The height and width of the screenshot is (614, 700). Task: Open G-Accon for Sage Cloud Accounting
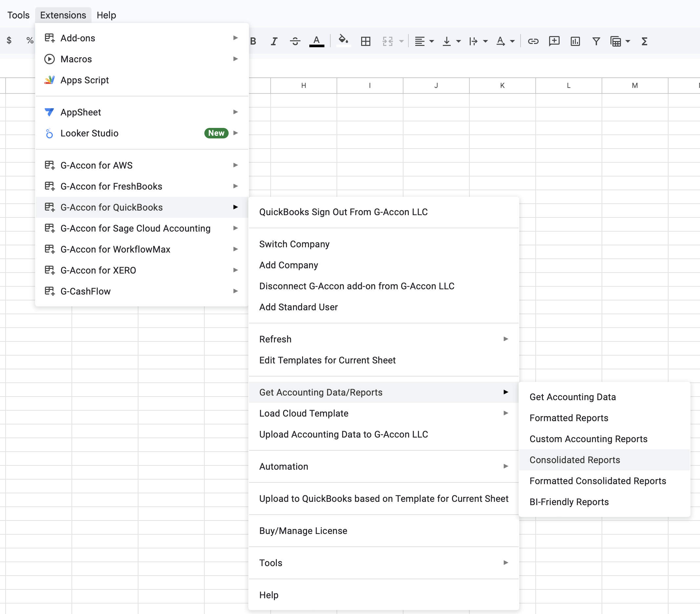point(142,228)
